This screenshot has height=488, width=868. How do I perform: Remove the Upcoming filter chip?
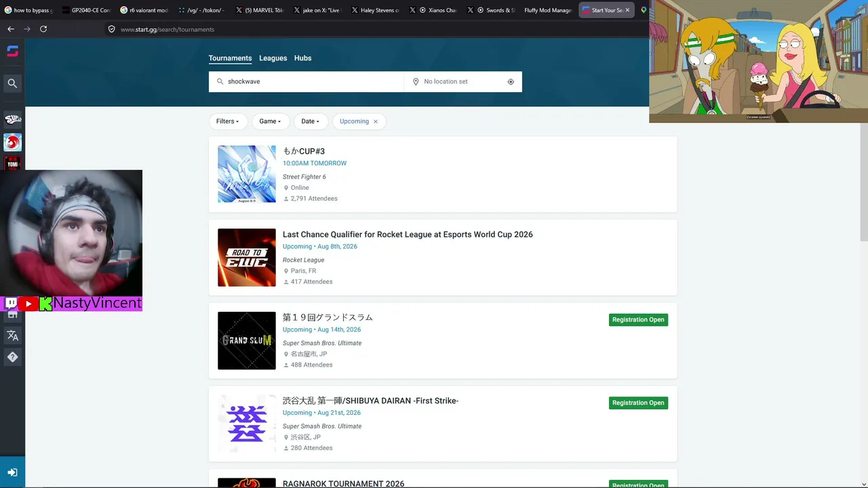[x=376, y=121]
